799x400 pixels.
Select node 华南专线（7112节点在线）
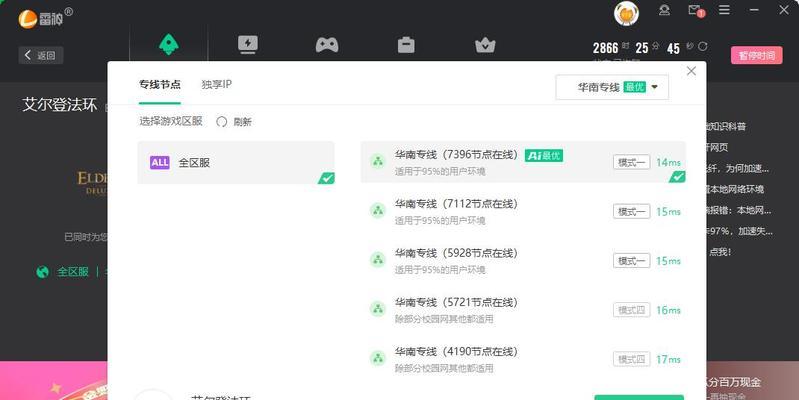(523, 211)
